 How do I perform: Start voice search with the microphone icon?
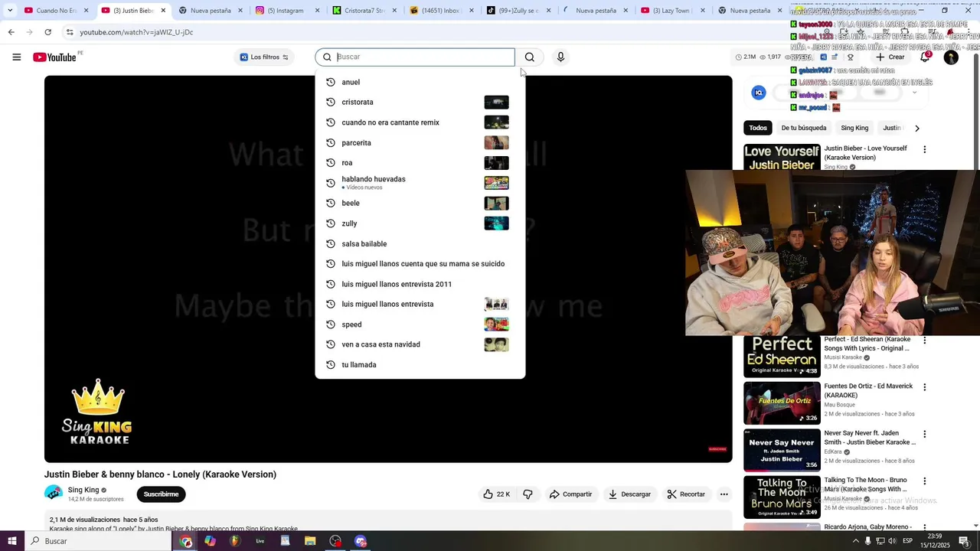point(560,57)
